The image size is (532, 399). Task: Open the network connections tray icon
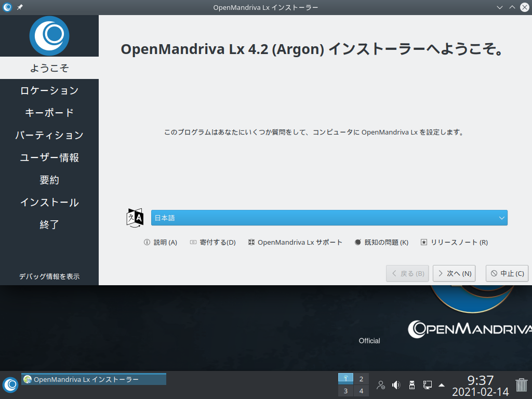tap(427, 385)
